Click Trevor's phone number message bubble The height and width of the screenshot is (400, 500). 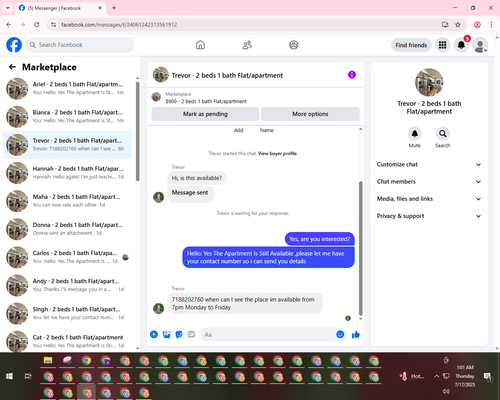click(245, 303)
